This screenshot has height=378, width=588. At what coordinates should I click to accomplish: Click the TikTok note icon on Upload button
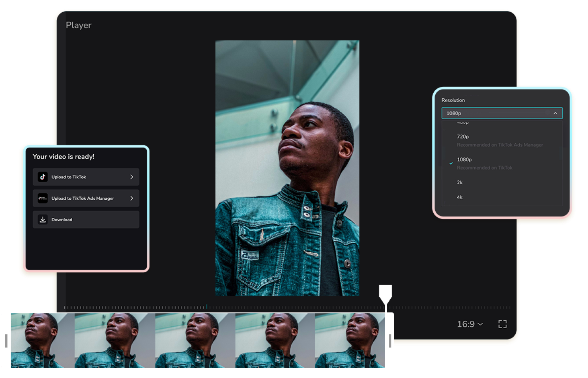(42, 177)
